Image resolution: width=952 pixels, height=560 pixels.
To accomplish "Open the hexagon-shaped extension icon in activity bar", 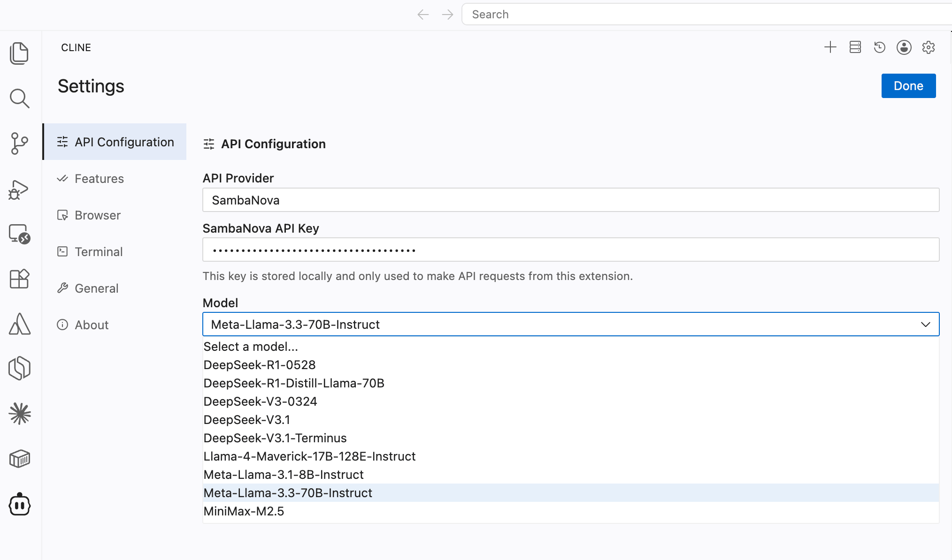I will pyautogui.click(x=19, y=368).
